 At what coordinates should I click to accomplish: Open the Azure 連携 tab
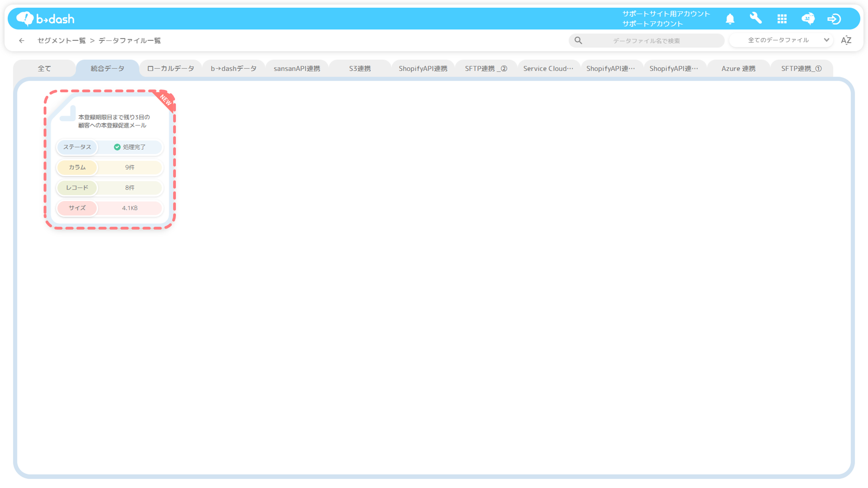click(738, 68)
